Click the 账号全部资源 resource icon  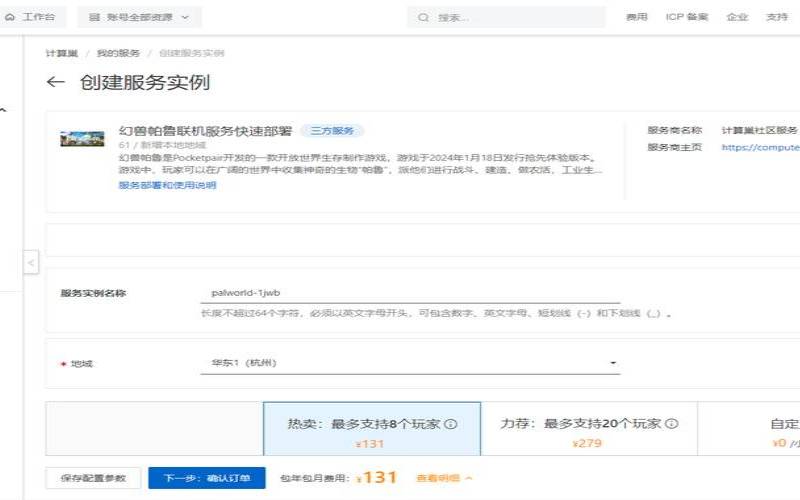coord(95,17)
